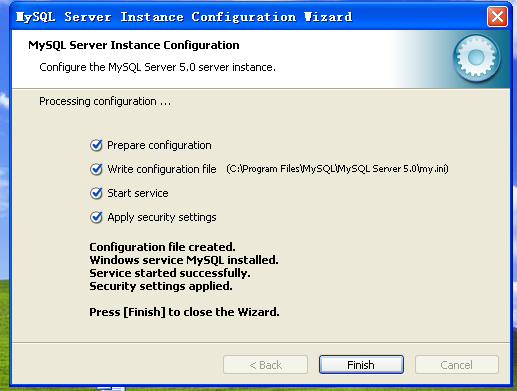Click the 'MySQL Server Instance Configuration' heading

click(134, 45)
